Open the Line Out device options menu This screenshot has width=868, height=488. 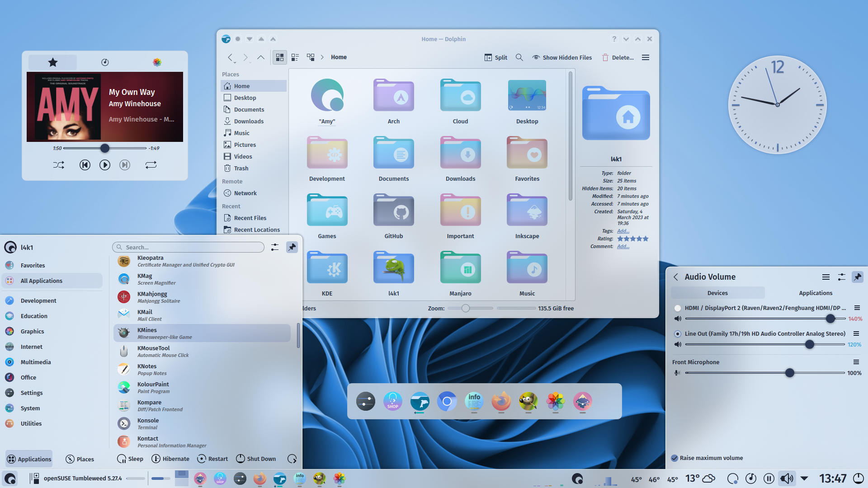856,333
